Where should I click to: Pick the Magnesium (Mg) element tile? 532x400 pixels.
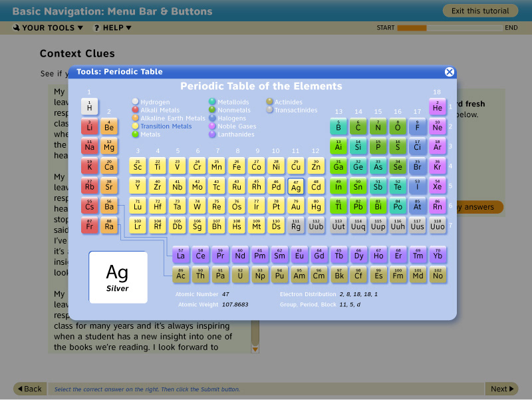coord(109,146)
